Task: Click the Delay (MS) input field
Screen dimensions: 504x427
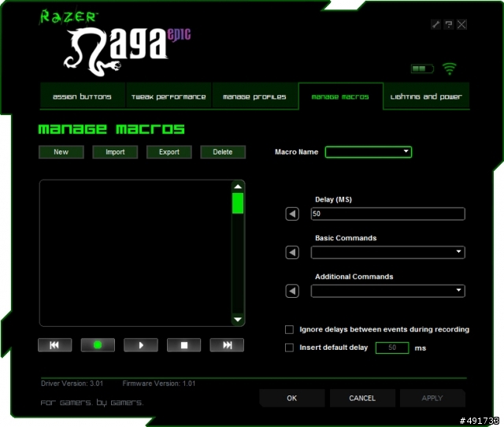Action: pyautogui.click(x=388, y=213)
